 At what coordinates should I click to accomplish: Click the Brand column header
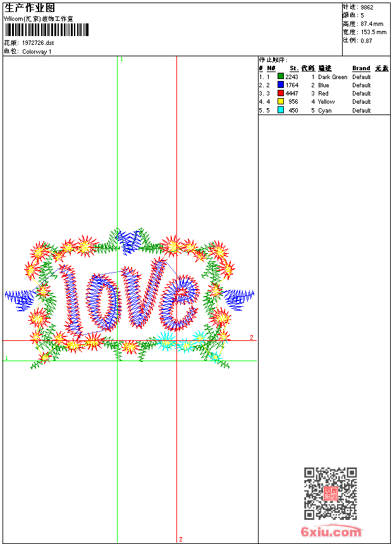[361, 68]
